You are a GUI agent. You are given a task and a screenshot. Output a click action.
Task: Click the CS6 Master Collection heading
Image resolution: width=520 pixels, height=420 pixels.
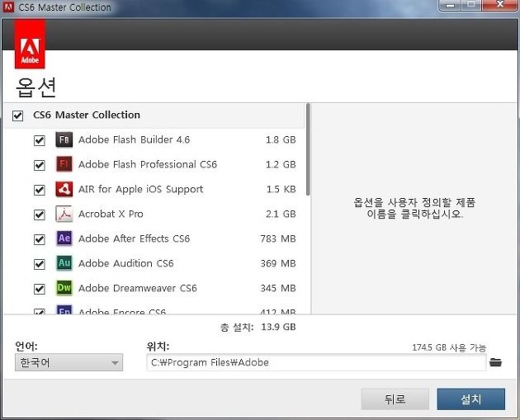pyautogui.click(x=86, y=115)
